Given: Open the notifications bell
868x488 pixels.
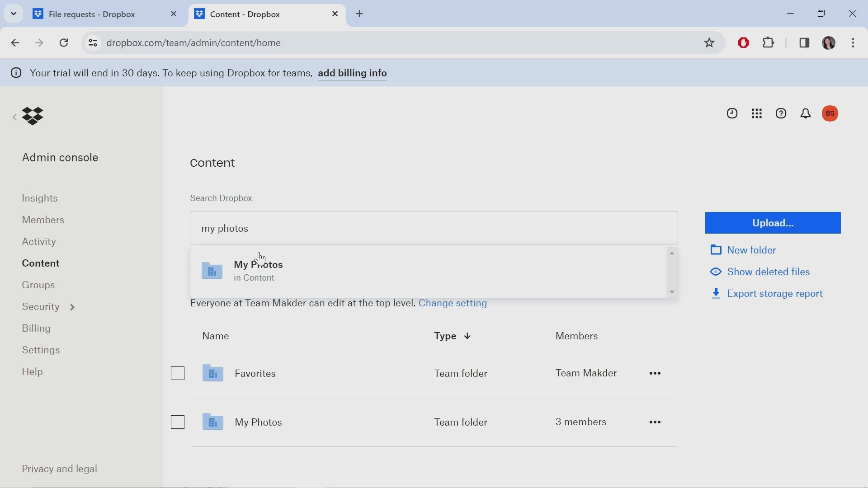Looking at the screenshot, I should 806,113.
